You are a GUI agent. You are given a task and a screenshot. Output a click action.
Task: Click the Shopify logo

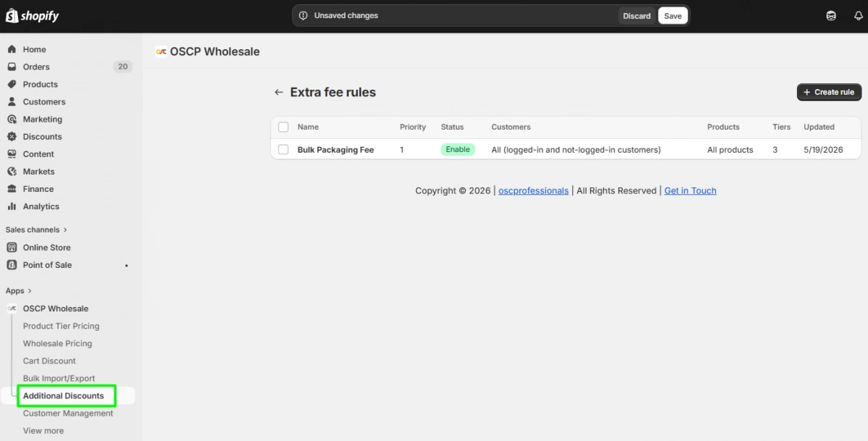click(x=32, y=16)
